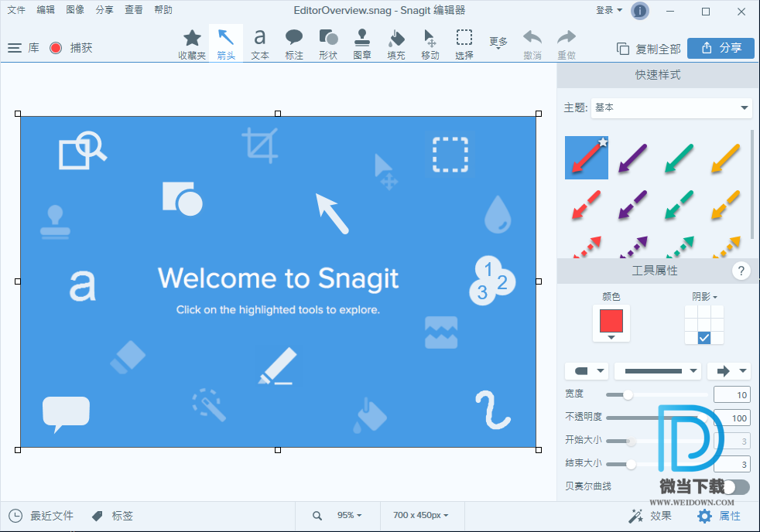Open the red 颜色 color swatch picker
Viewport: 760px width, 532px height.
coord(611,323)
